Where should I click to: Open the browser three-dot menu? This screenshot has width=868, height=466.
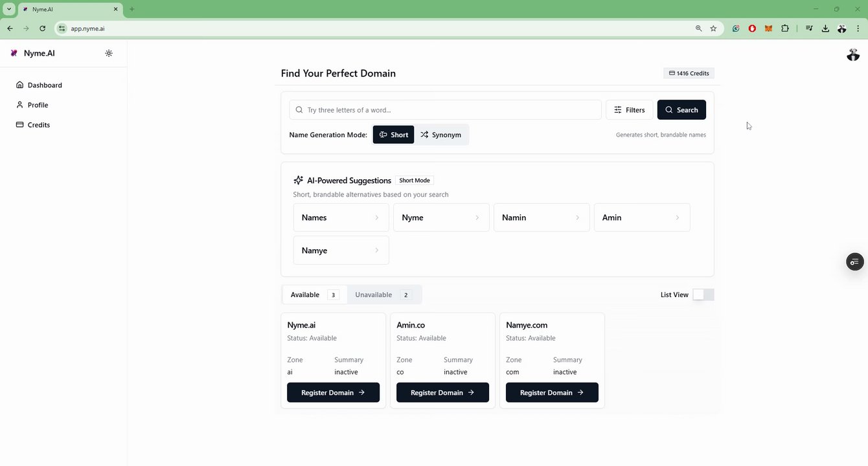(858, 28)
